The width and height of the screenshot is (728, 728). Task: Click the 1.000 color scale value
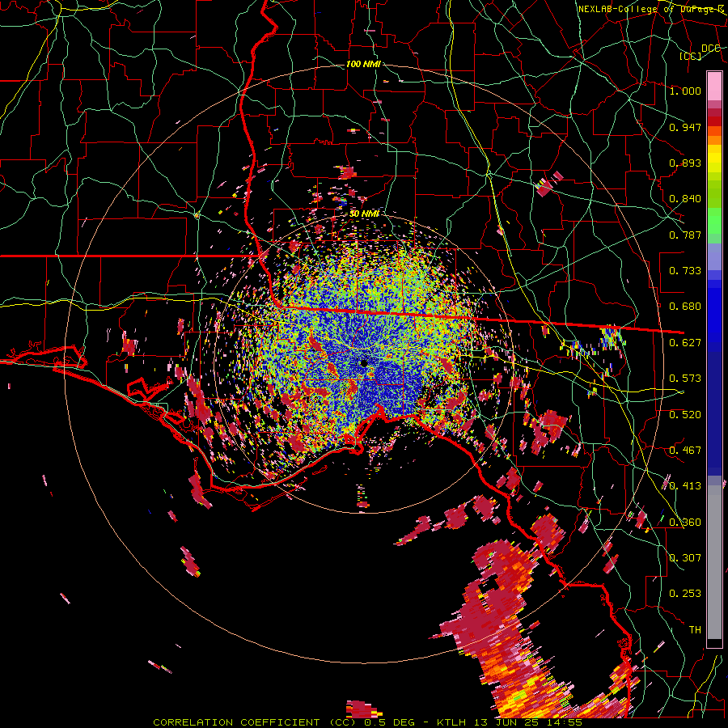pyautogui.click(x=685, y=91)
